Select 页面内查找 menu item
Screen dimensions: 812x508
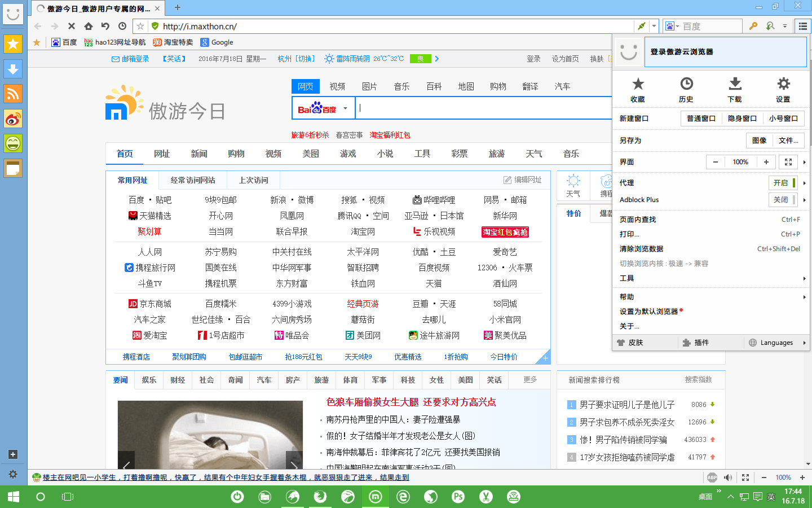[711, 220]
